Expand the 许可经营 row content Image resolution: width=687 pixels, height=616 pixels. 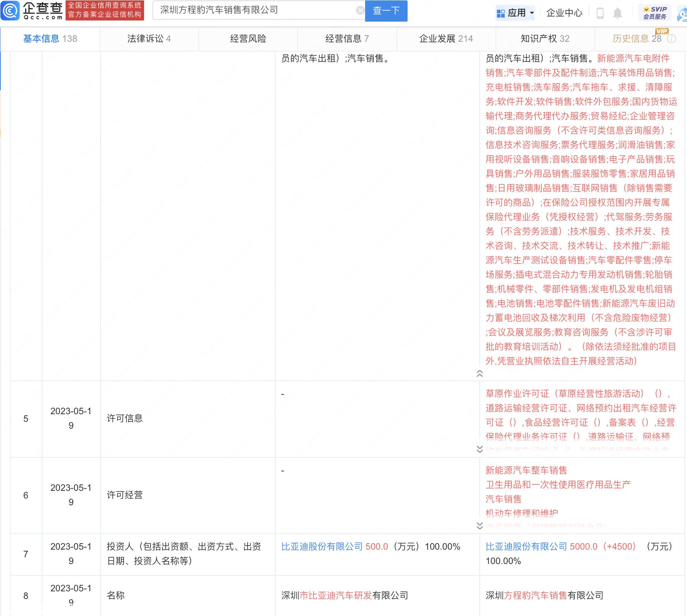[479, 526]
